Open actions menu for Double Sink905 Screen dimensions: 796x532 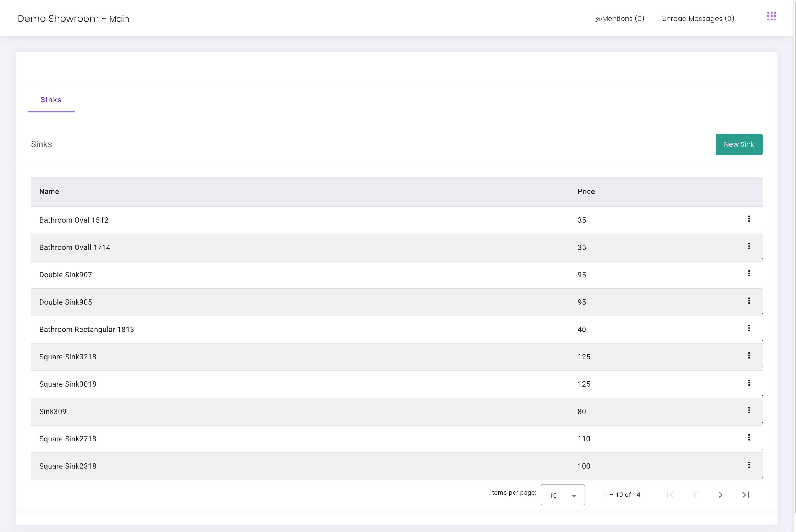pos(749,301)
